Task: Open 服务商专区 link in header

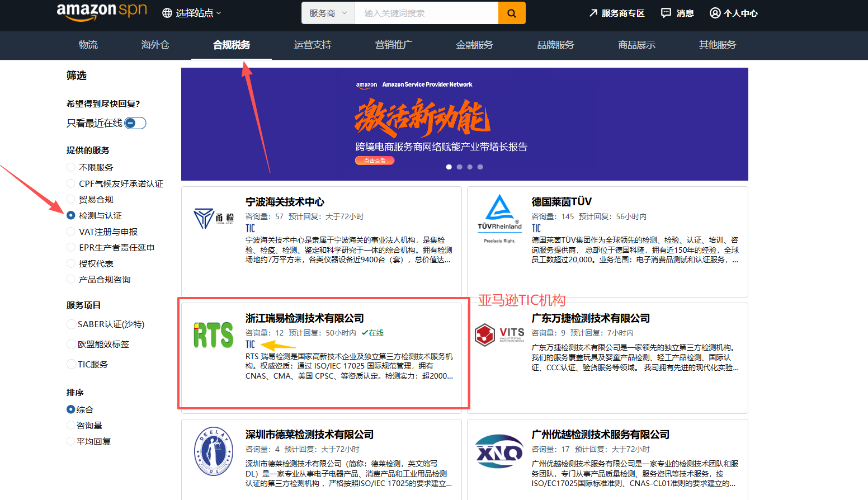Action: tap(617, 13)
